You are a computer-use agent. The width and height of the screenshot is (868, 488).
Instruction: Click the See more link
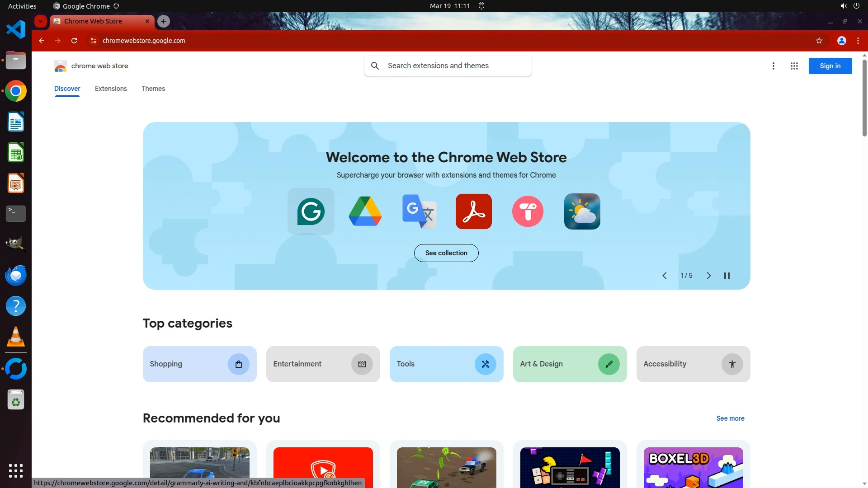tap(730, 418)
